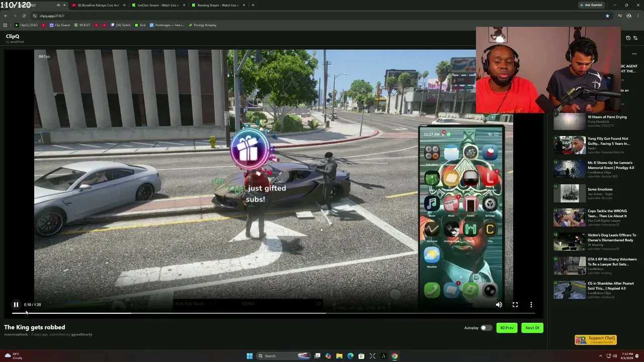Open the Postimages bookmark
This screenshot has height=362, width=644.
click(167, 25)
